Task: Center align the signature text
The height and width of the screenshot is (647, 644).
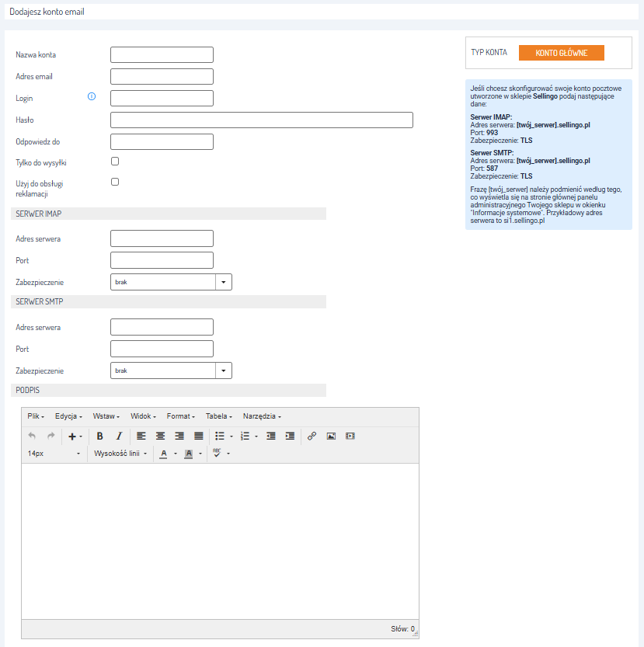Action: point(160,437)
